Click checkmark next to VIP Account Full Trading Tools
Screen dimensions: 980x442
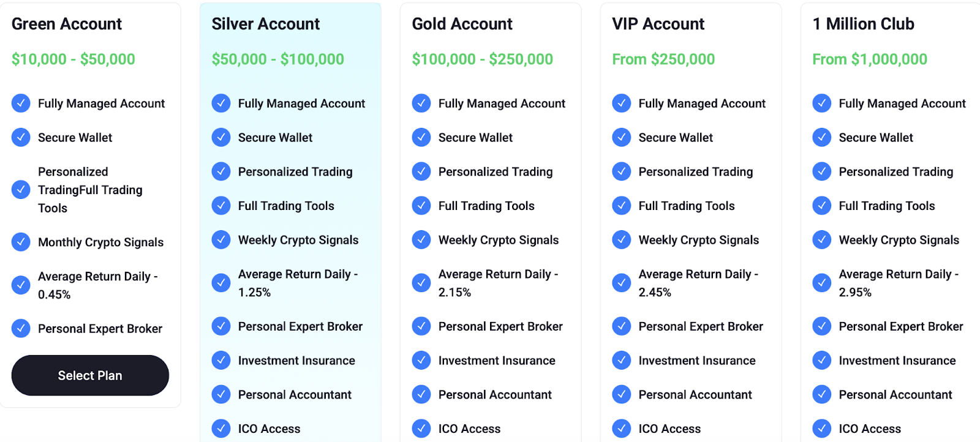point(622,206)
